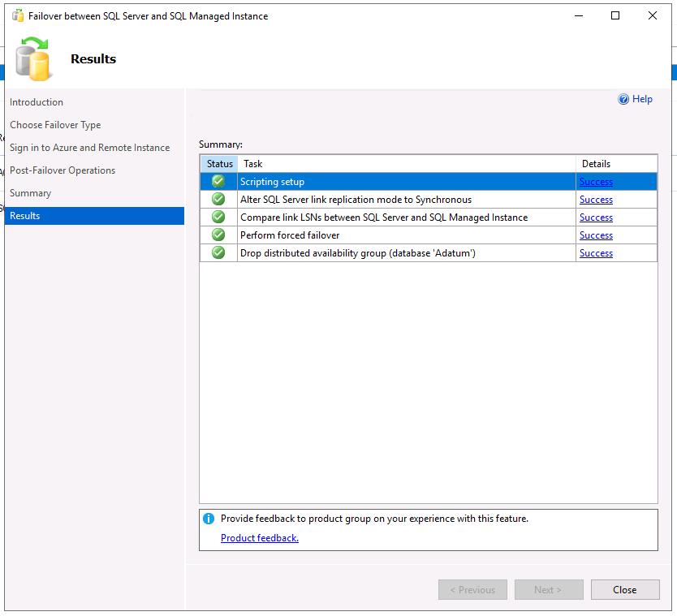The width and height of the screenshot is (677, 616).
Task: Go to the Introduction wizard page
Action: coord(37,102)
